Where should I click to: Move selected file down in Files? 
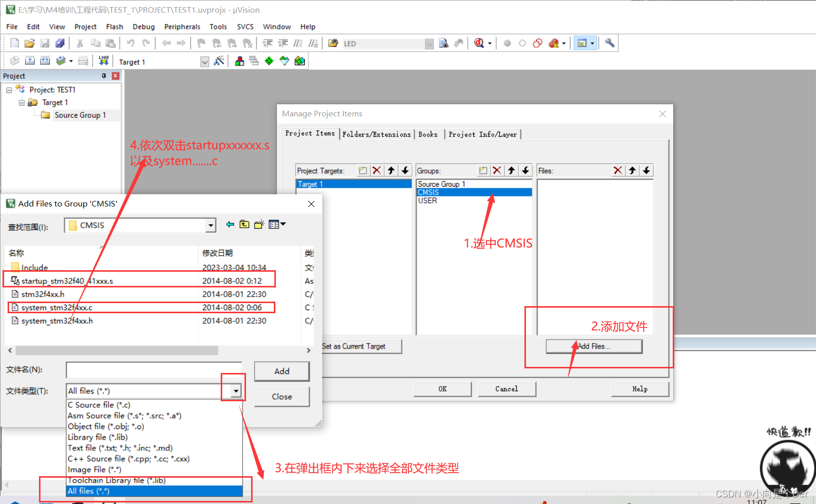pyautogui.click(x=646, y=171)
